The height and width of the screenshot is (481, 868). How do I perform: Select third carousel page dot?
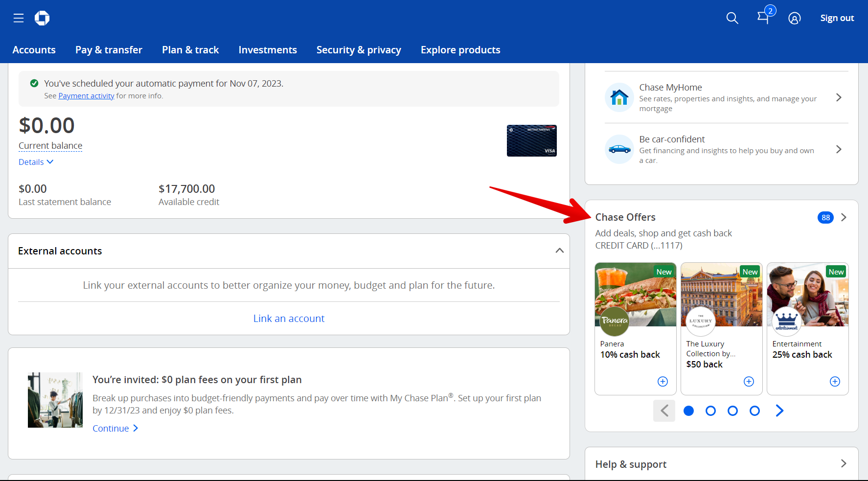(x=732, y=411)
